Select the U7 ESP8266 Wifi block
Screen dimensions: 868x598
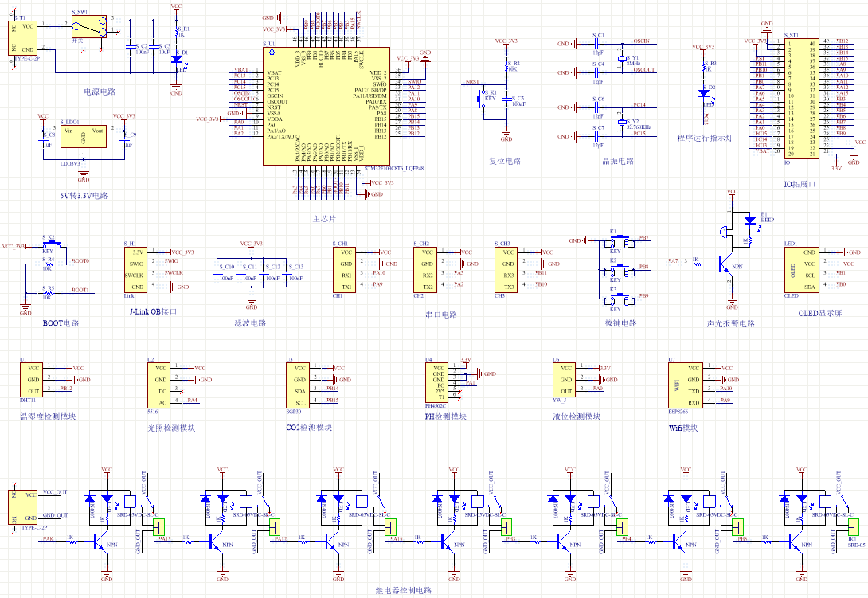[x=686, y=385]
